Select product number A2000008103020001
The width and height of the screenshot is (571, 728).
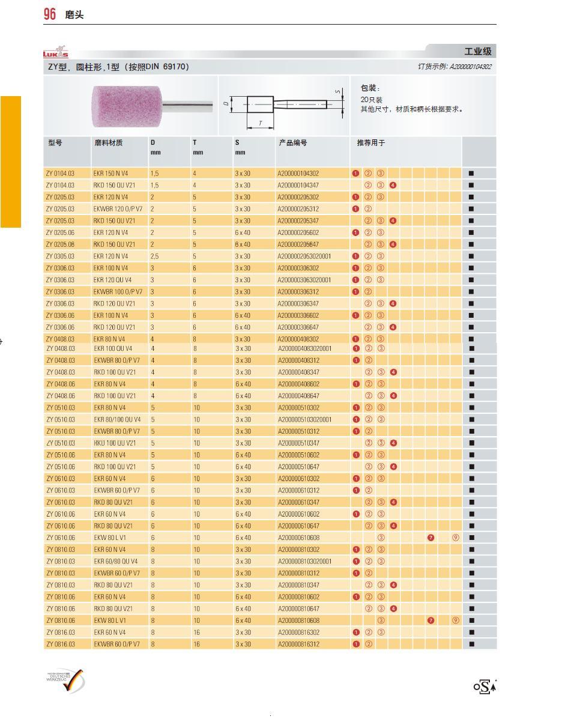coord(304,561)
